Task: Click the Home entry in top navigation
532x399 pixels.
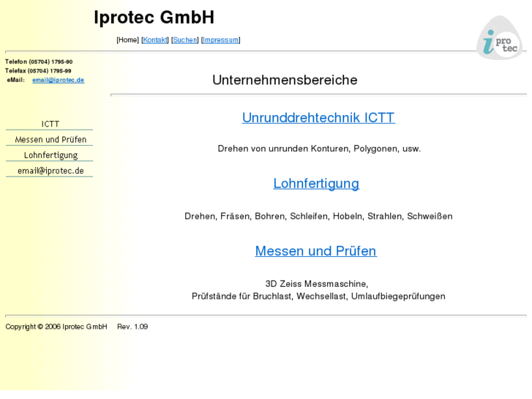Action: pos(127,40)
